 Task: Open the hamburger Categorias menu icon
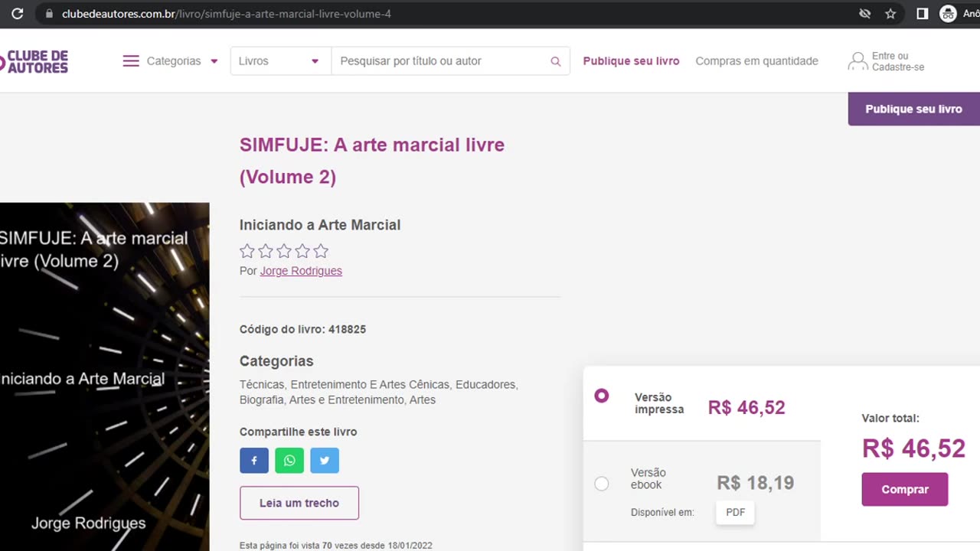131,61
